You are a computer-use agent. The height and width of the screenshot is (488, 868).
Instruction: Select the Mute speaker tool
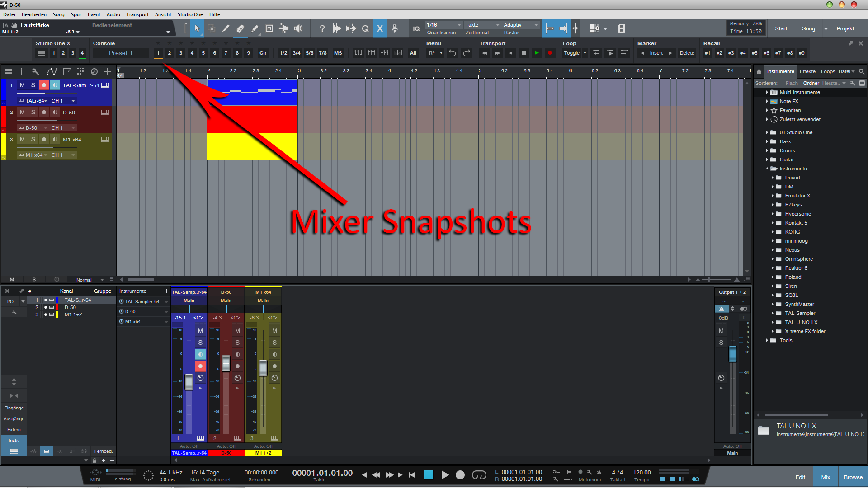tap(298, 28)
